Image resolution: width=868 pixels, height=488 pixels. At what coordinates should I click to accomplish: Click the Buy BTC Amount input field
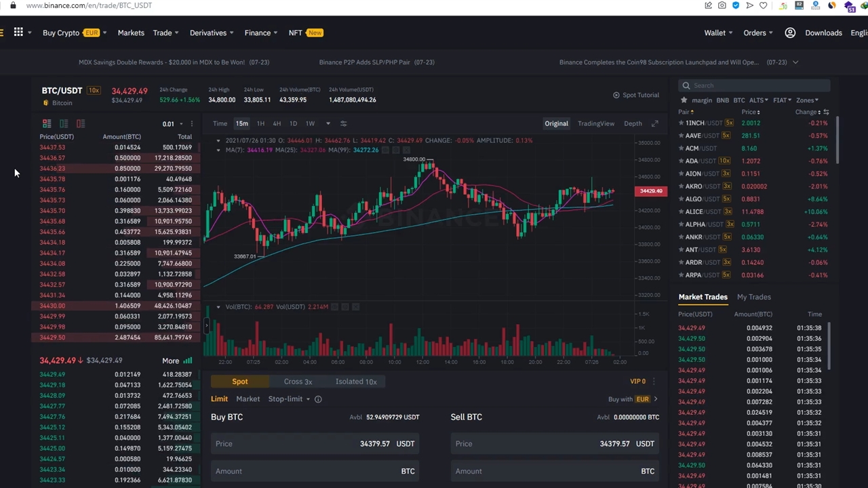(315, 471)
